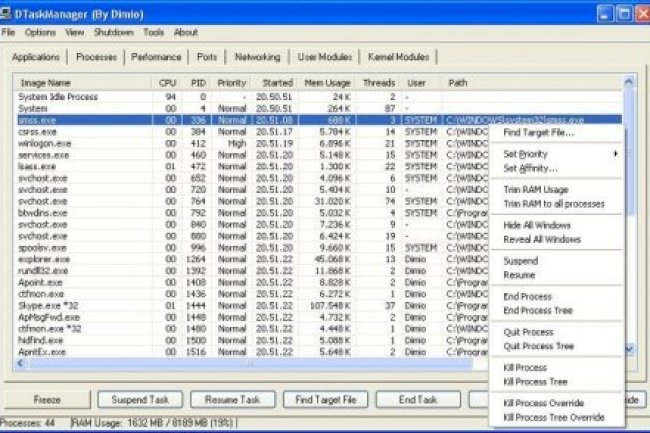The height and width of the screenshot is (433, 650).
Task: Click the DTaskManager title bar app icon
Action: coord(5,13)
